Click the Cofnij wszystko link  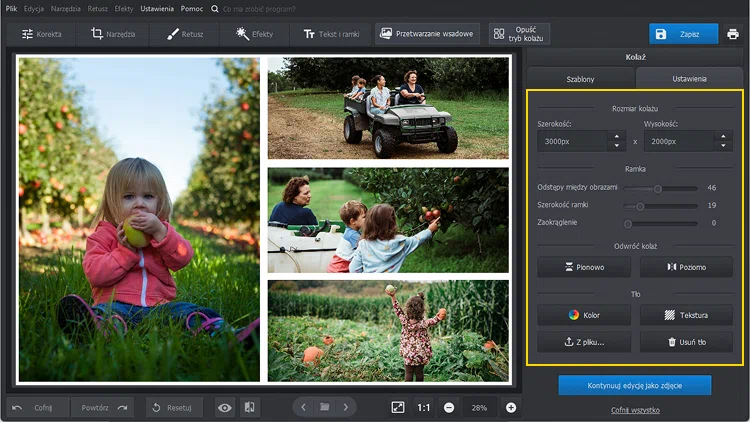(x=635, y=410)
